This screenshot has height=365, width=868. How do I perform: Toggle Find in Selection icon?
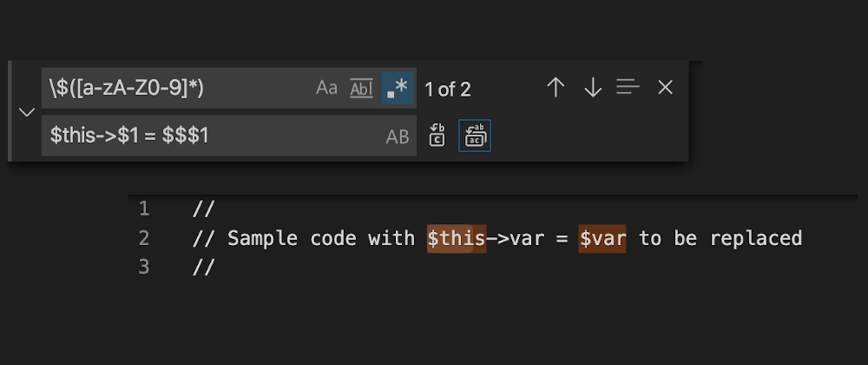coord(628,87)
